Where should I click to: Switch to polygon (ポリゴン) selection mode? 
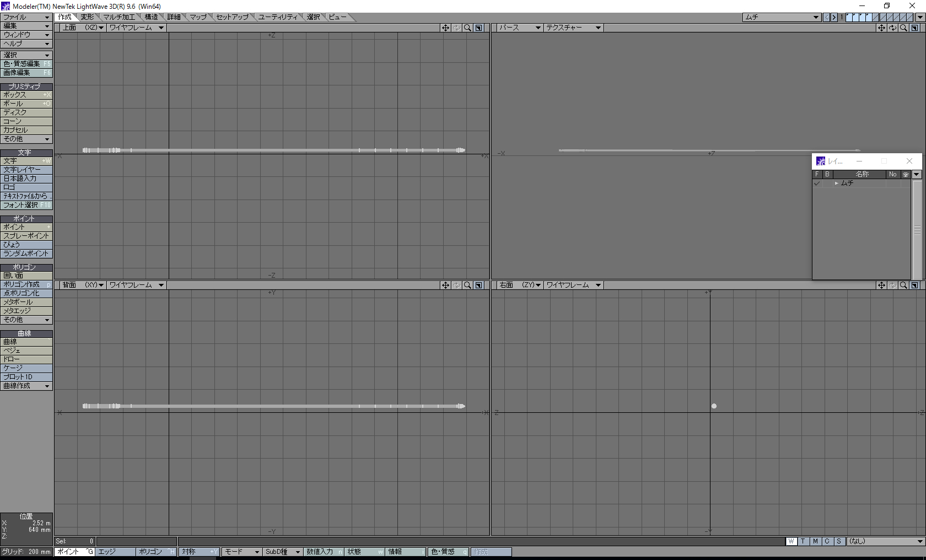(156, 552)
